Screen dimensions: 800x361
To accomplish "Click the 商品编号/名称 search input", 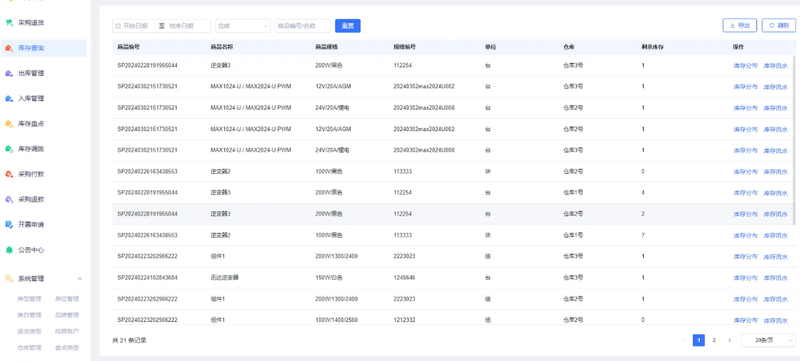I will tap(303, 25).
